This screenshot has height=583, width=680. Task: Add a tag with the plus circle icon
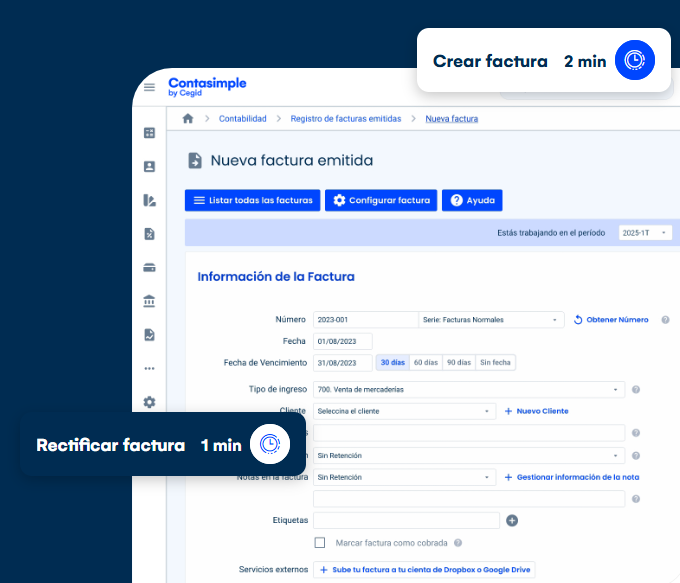[512, 520]
